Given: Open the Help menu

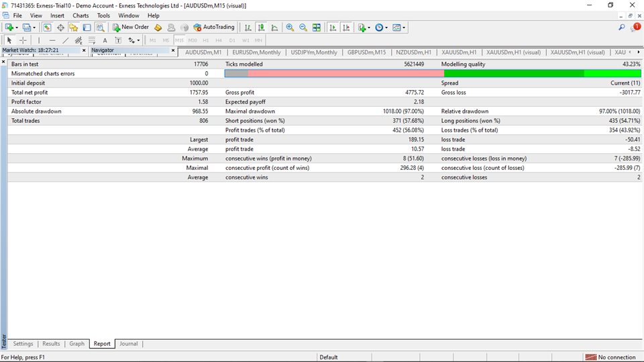Looking at the screenshot, I should tap(153, 15).
